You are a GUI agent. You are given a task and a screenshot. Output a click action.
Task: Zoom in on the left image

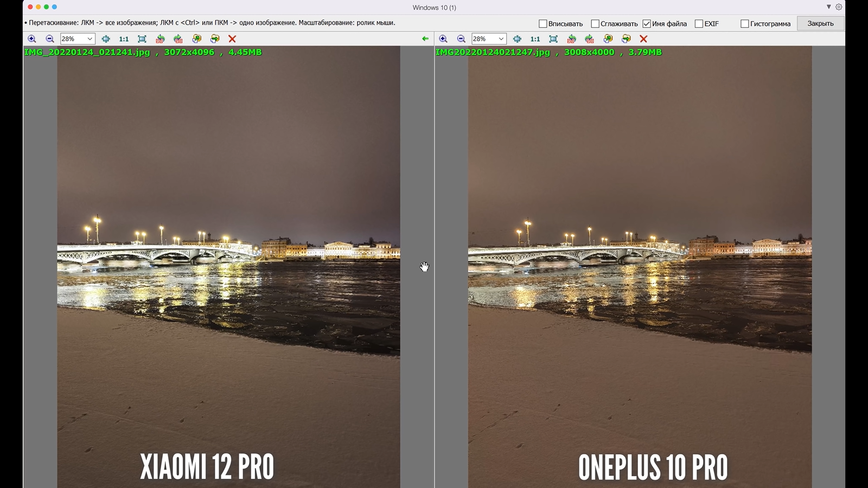pyautogui.click(x=32, y=39)
